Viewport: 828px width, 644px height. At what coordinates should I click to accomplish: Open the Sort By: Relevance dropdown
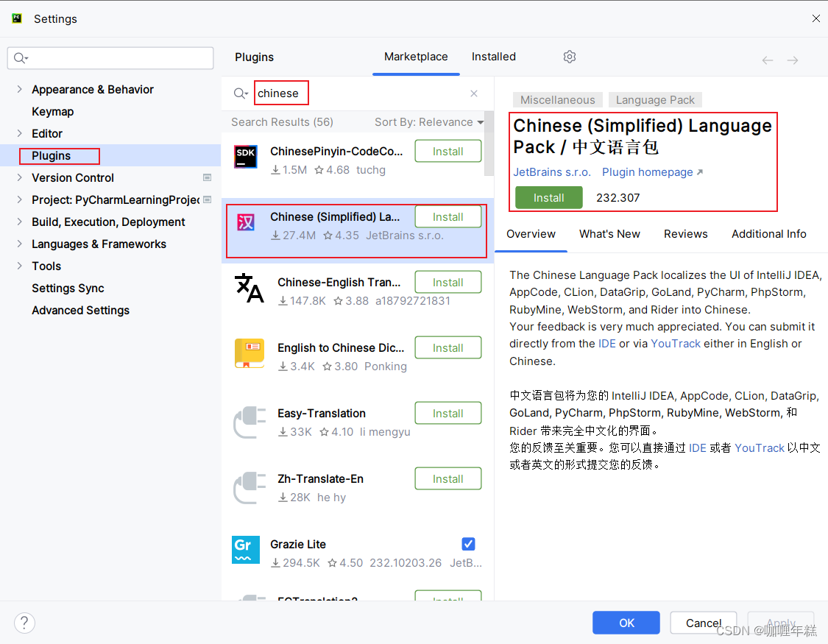(429, 122)
